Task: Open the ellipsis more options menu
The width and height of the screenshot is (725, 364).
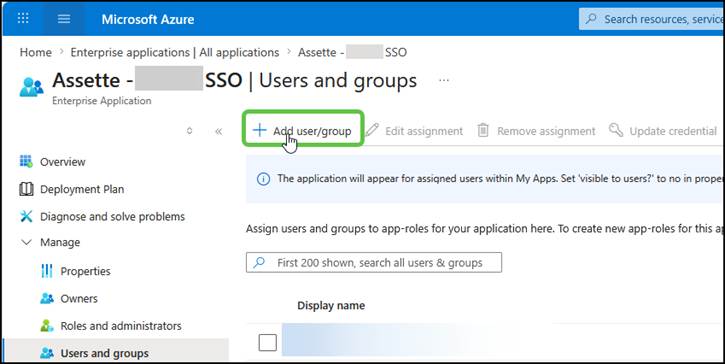Action: [444, 80]
